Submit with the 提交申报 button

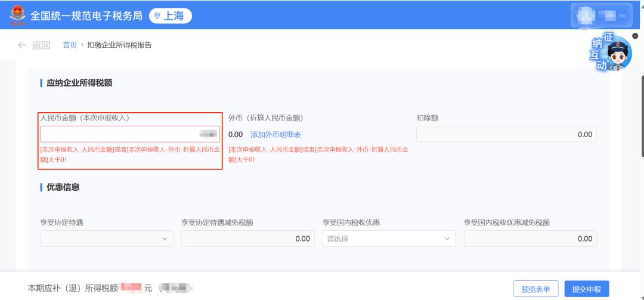[586, 289]
